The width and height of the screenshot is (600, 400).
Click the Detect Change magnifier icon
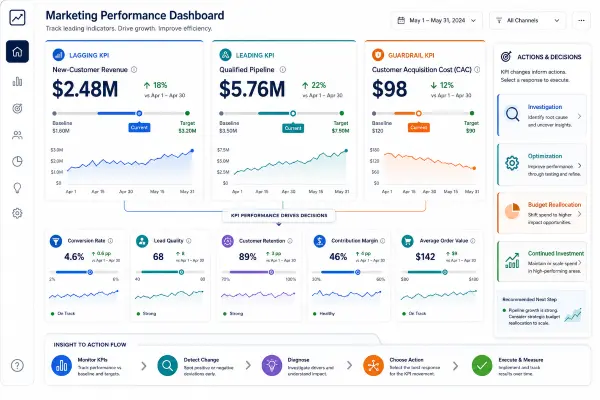167,366
